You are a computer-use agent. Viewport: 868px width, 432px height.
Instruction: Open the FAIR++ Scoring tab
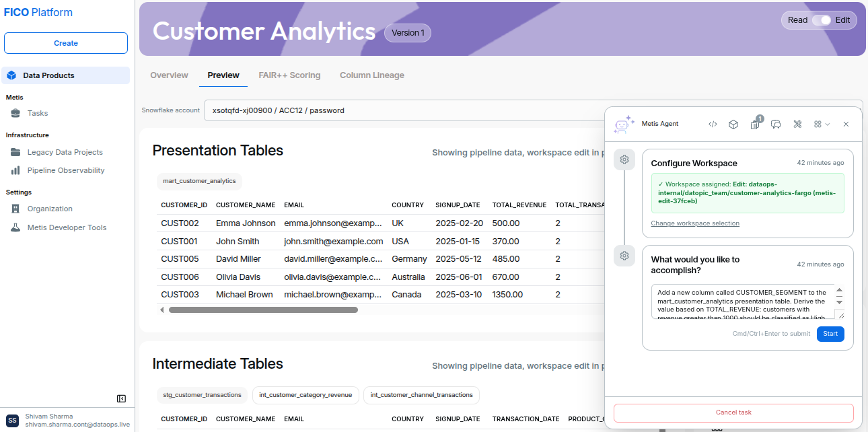click(289, 75)
